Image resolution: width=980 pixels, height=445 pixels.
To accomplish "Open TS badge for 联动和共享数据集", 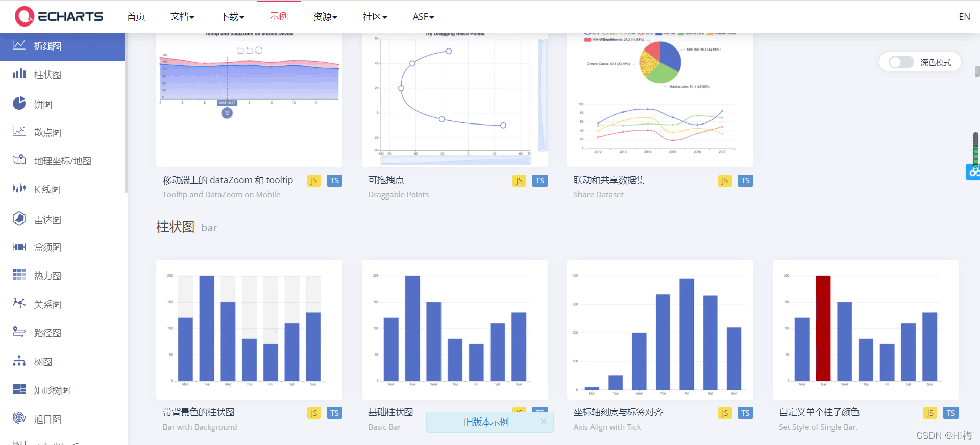I will pyautogui.click(x=745, y=181).
